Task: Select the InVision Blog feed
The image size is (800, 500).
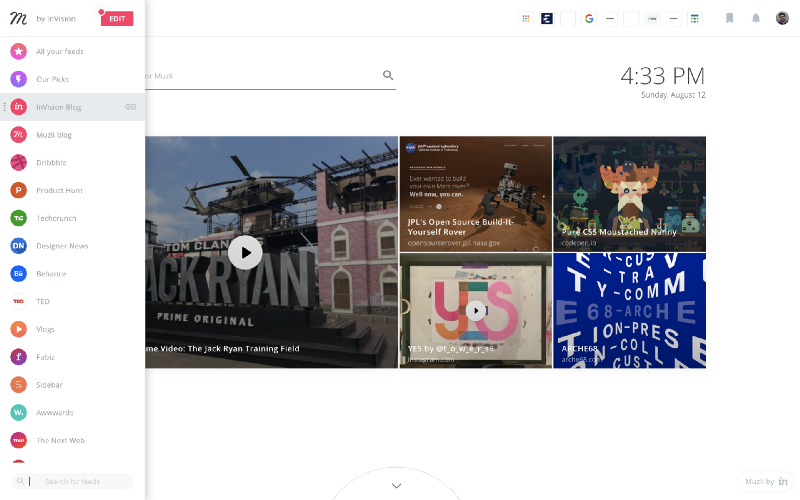Action: click(x=72, y=107)
